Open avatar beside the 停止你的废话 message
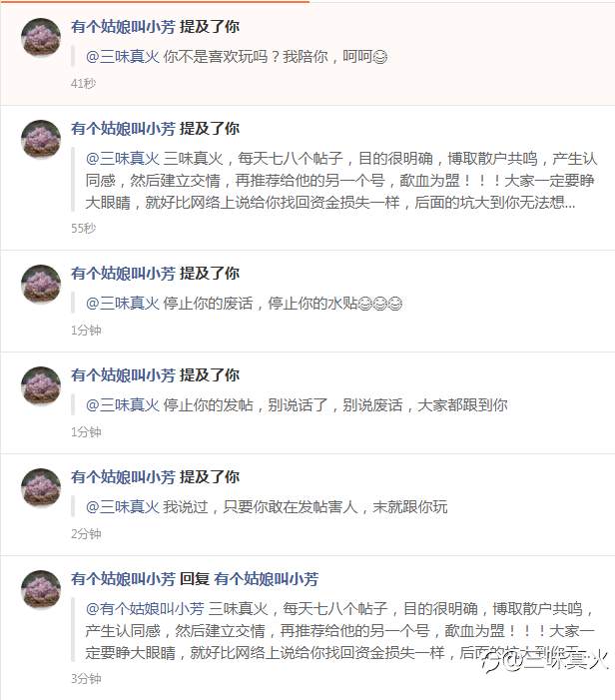Viewport: 615px width, 700px height. coord(41,284)
